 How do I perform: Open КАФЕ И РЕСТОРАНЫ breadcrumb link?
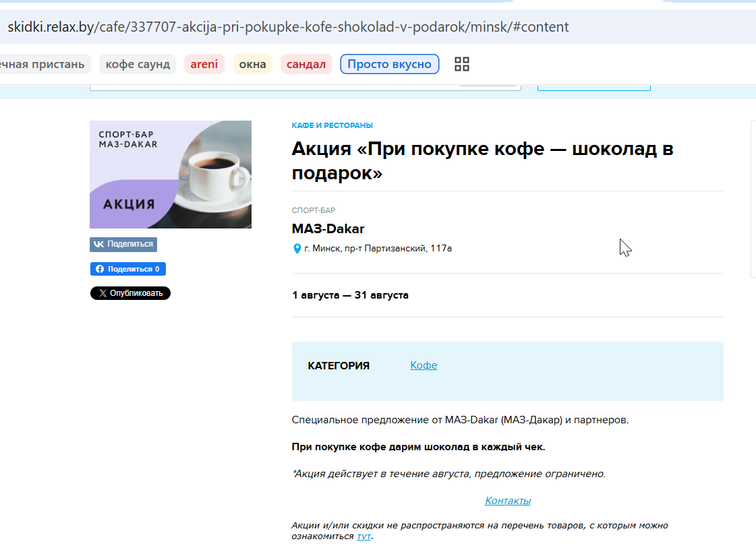click(x=332, y=125)
